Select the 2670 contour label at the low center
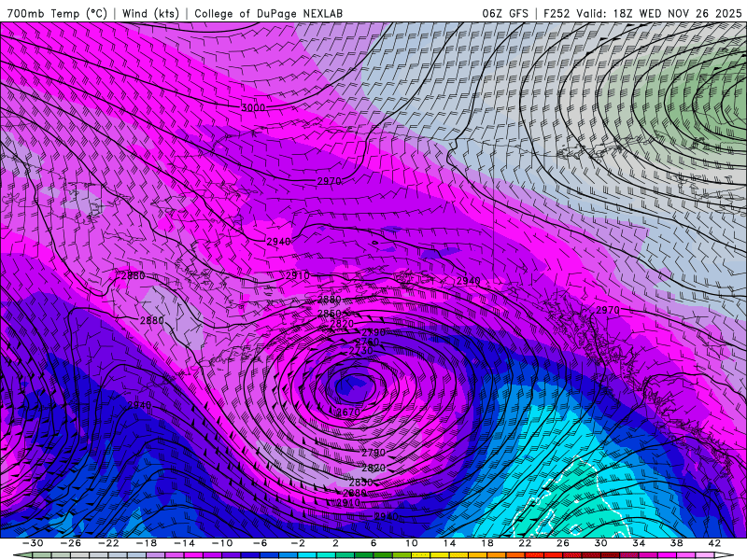 click(x=348, y=412)
